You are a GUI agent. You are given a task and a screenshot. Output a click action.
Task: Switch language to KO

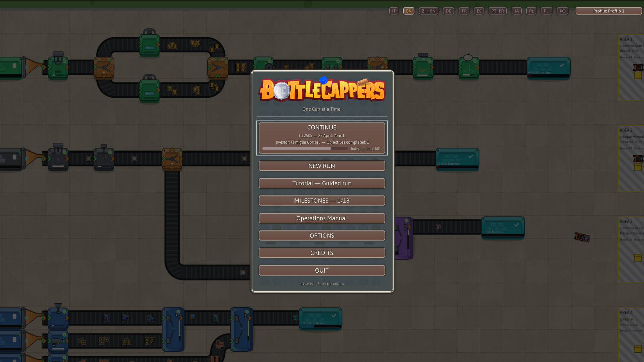tap(562, 11)
